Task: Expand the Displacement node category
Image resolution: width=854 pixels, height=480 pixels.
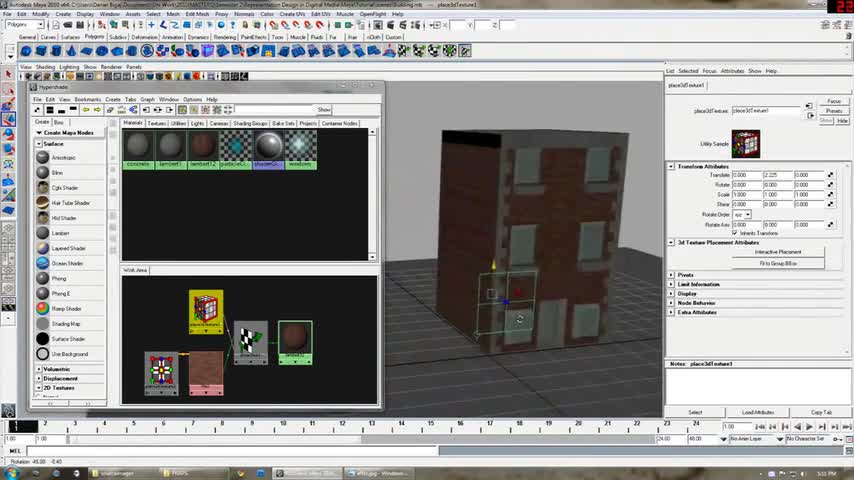Action: pos(39,379)
